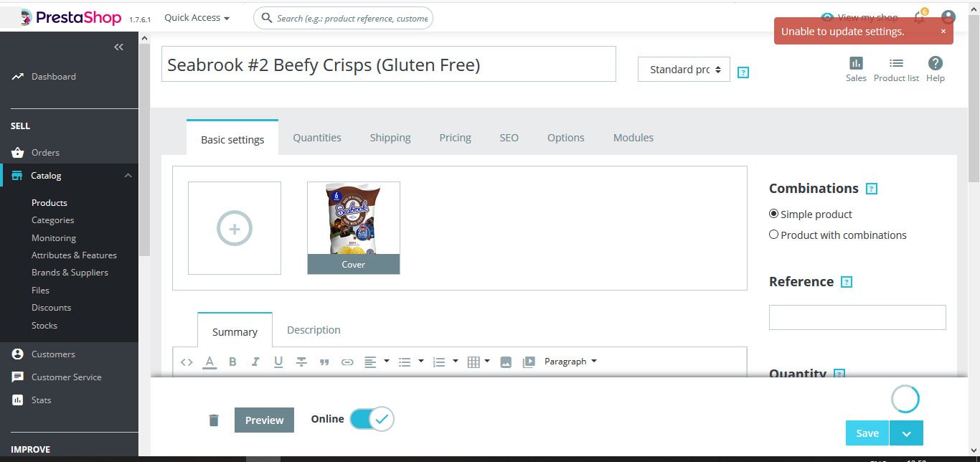Dismiss the 'Unable to update settings' alert
980x462 pixels.
(943, 32)
